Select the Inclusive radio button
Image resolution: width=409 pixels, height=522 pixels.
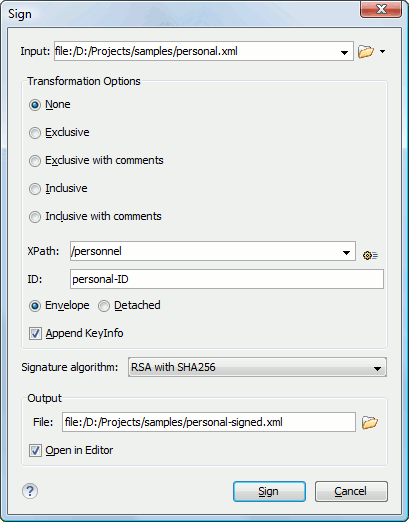point(35,189)
